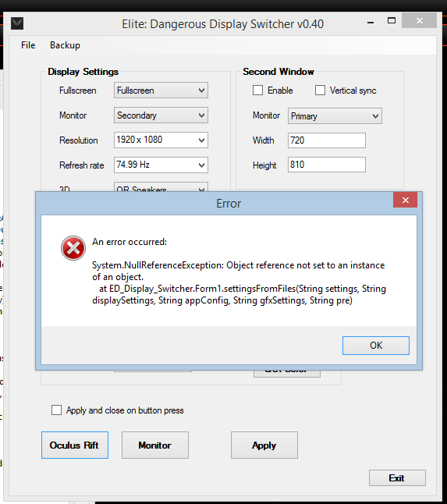The width and height of the screenshot is (447, 504).
Task: Select the Oculus Rift preset button
Action: (75, 445)
